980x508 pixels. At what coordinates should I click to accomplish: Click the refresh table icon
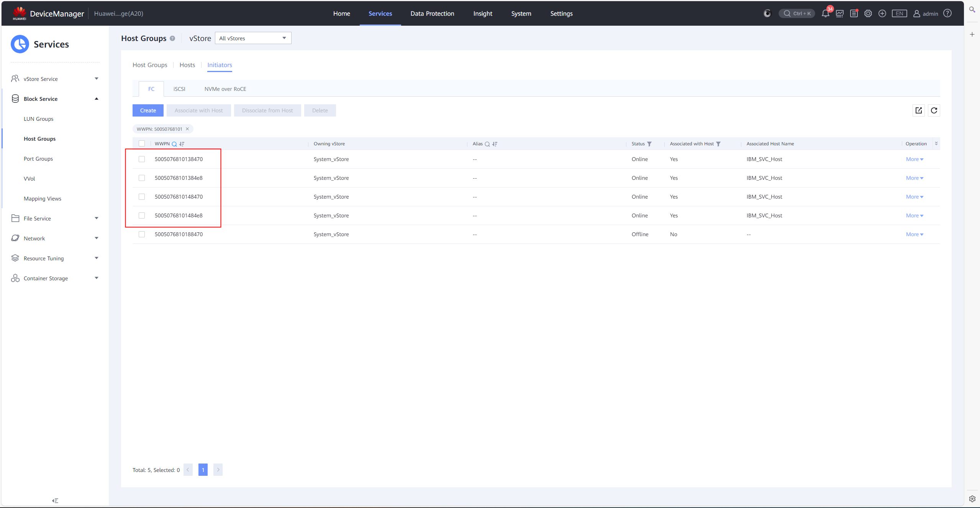coord(934,110)
